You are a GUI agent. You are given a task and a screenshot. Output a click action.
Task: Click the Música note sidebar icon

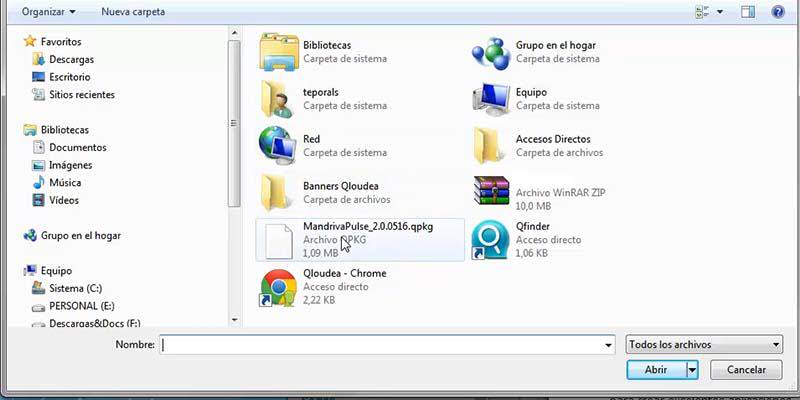point(39,182)
